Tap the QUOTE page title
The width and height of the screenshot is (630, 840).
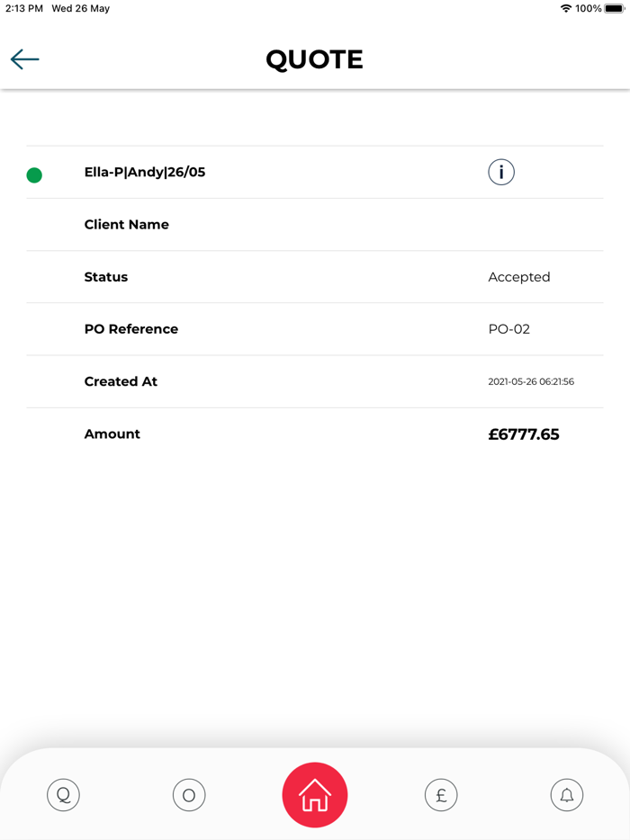[x=314, y=59]
